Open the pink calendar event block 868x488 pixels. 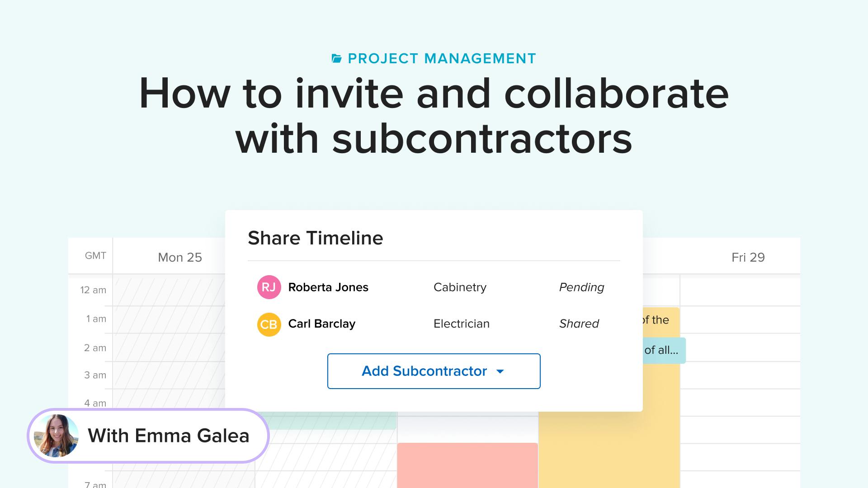point(467,465)
